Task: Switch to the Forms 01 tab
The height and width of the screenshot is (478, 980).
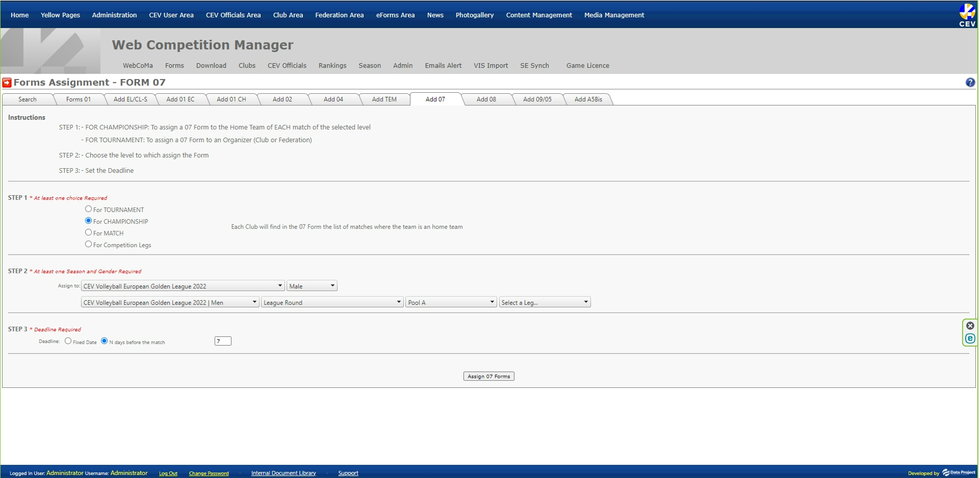Action: click(x=79, y=99)
